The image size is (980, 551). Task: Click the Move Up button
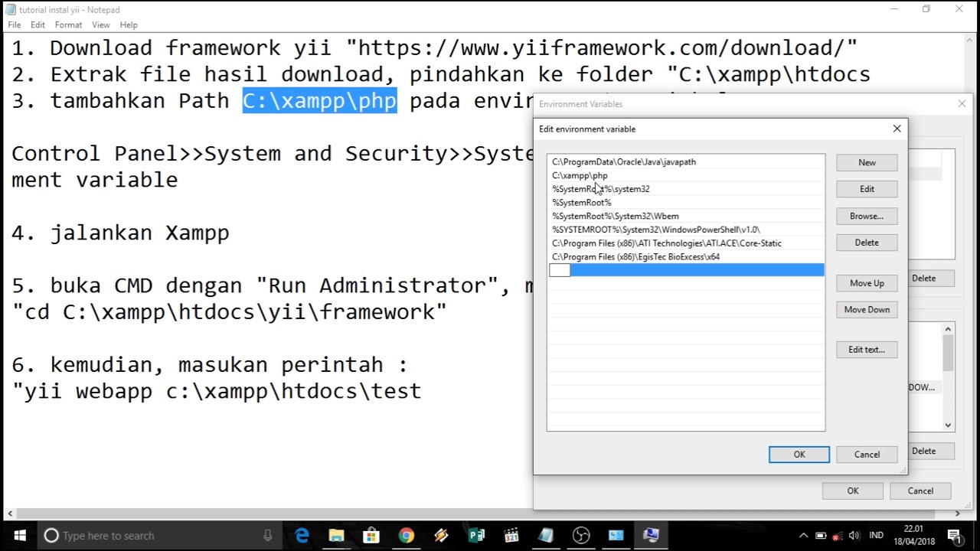867,283
